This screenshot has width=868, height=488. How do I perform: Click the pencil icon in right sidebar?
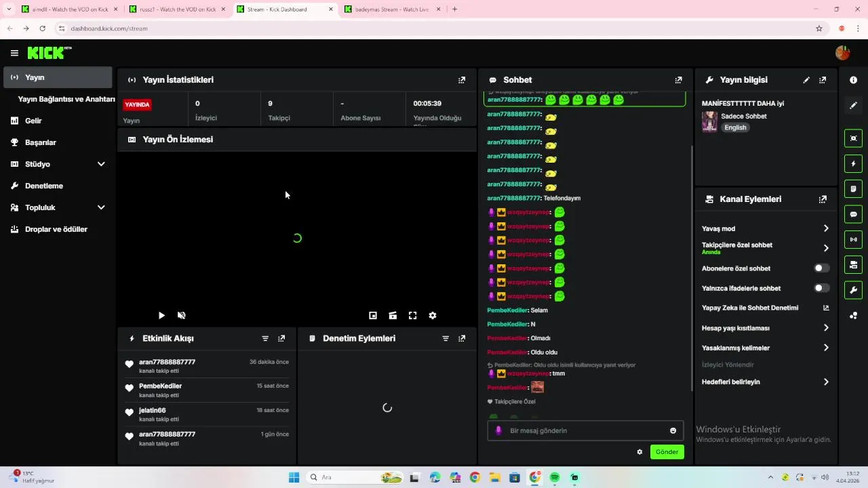tap(853, 105)
